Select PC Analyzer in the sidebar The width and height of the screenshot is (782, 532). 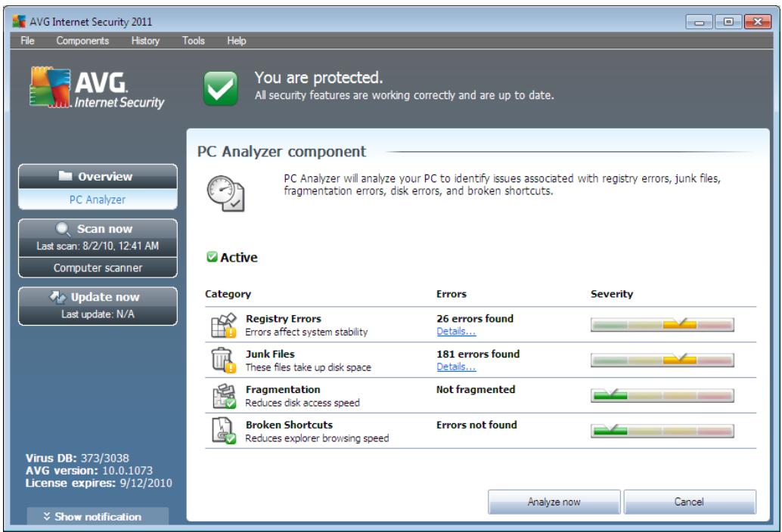[x=98, y=199]
